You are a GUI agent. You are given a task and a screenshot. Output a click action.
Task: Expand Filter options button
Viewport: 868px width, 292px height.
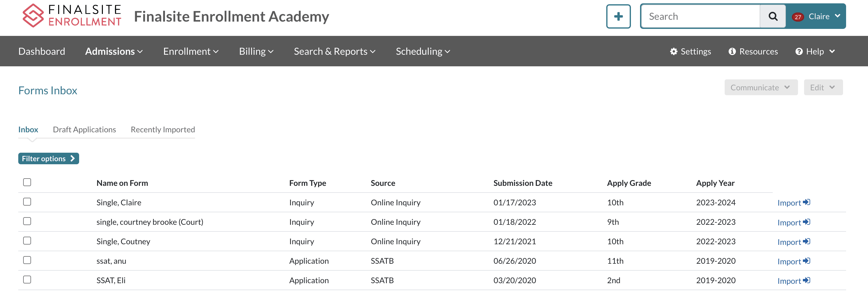coord(48,159)
